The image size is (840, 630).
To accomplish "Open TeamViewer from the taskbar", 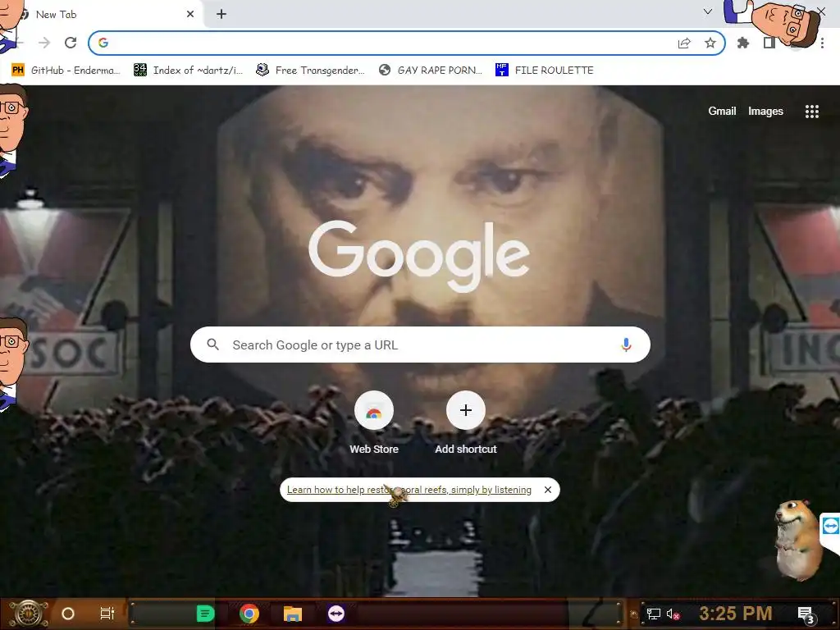I will click(336, 614).
